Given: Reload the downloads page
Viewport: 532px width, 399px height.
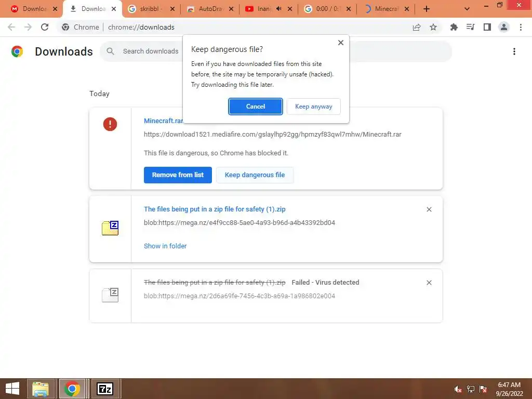Looking at the screenshot, I should (x=45, y=27).
